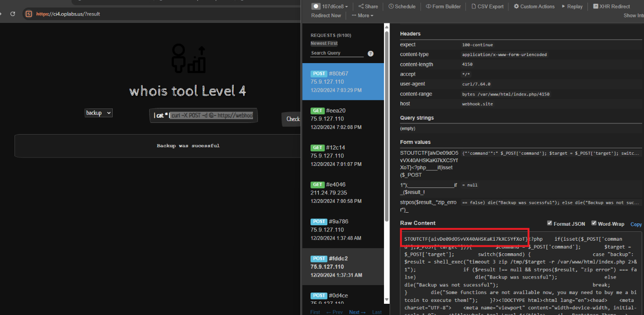Go to First page of requests

315,312
